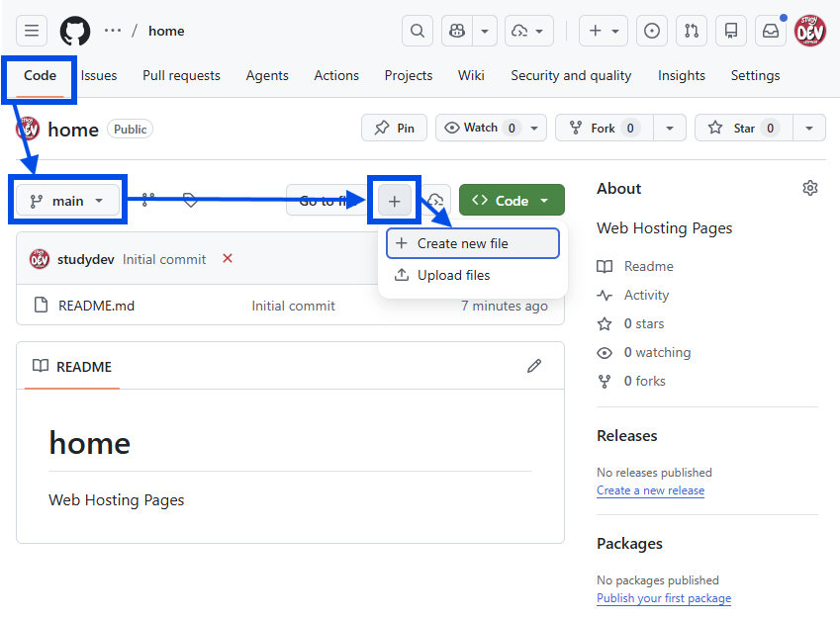Click the repository owner avatar beside home
The image size is (840, 620).
tap(29, 129)
